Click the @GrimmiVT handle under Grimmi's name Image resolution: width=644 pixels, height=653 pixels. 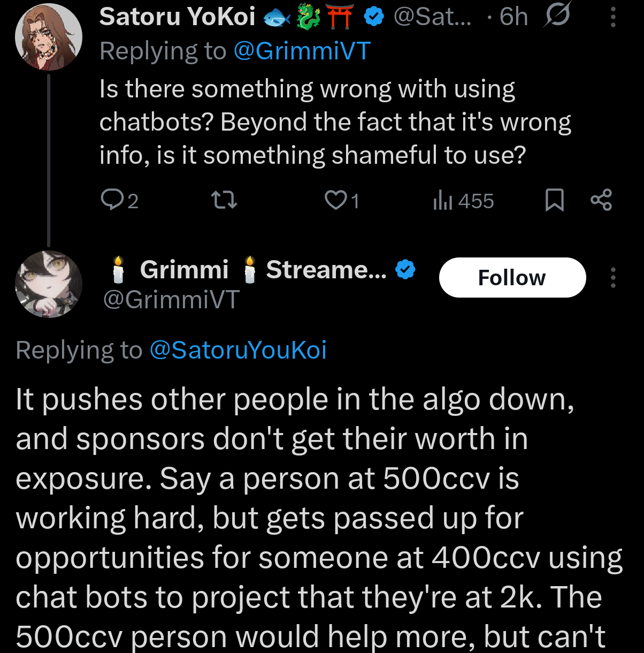(171, 299)
